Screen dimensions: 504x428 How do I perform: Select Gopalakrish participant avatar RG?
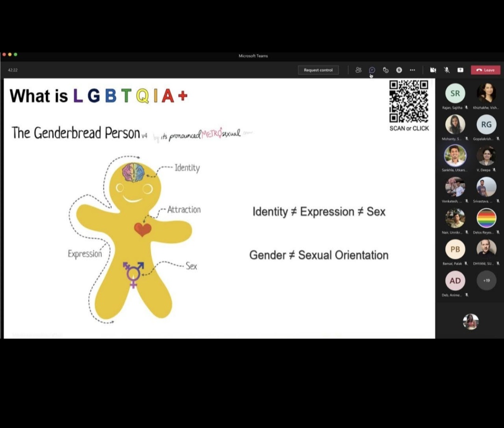click(486, 124)
